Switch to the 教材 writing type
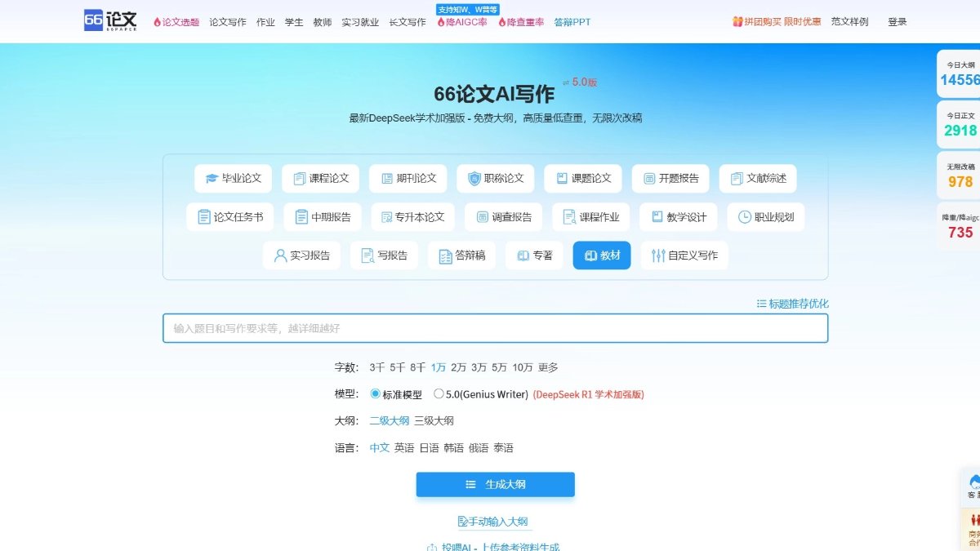This screenshot has width=980, height=551. pyautogui.click(x=602, y=255)
